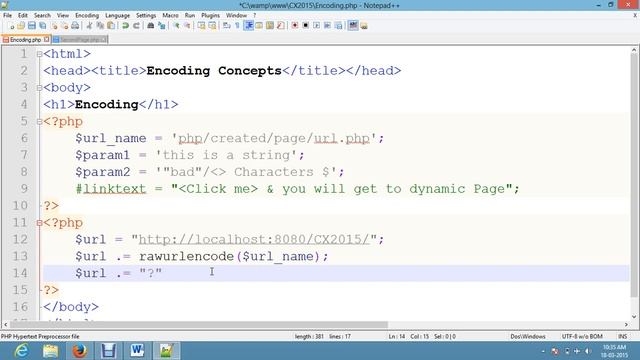Collapse the php block fold marker on line 5
The height and width of the screenshot is (360, 640).
pyautogui.click(x=39, y=121)
